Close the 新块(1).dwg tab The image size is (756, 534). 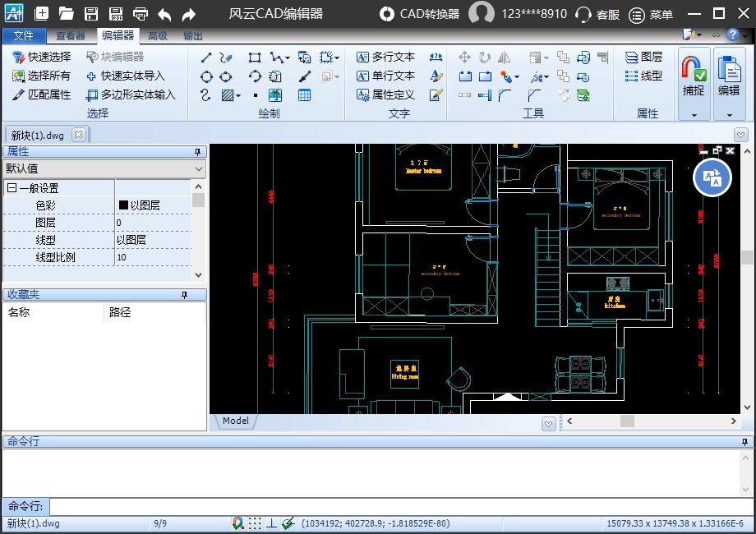click(79, 135)
